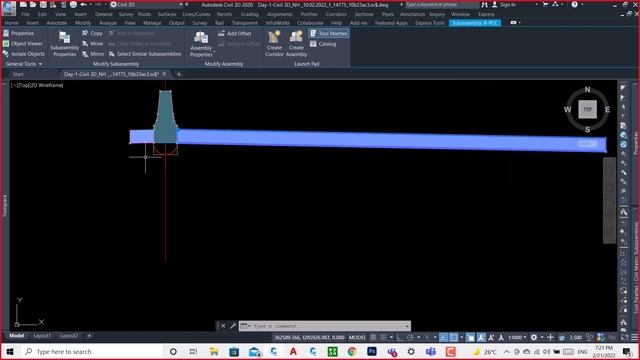
Task: Open the workspace gear icon in status bar
Action: coord(533,338)
